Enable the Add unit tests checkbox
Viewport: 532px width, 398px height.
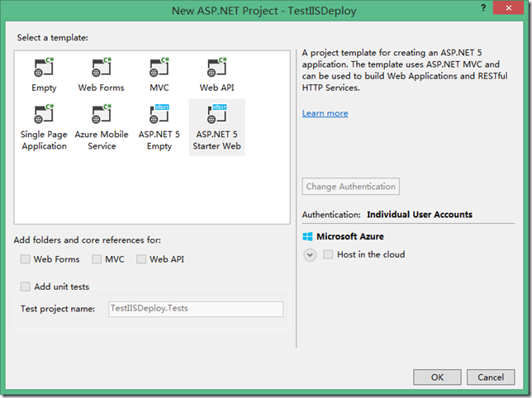(26, 287)
